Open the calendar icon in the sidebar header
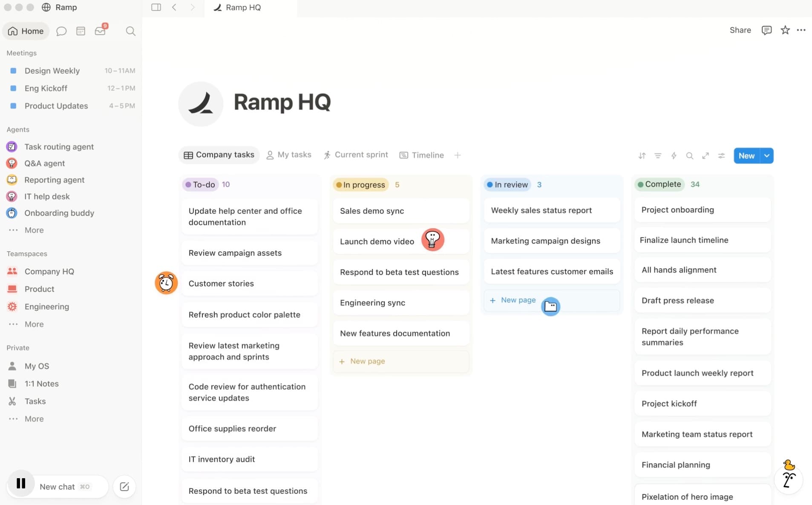Screen dimensions: 812x505 [x=81, y=31]
